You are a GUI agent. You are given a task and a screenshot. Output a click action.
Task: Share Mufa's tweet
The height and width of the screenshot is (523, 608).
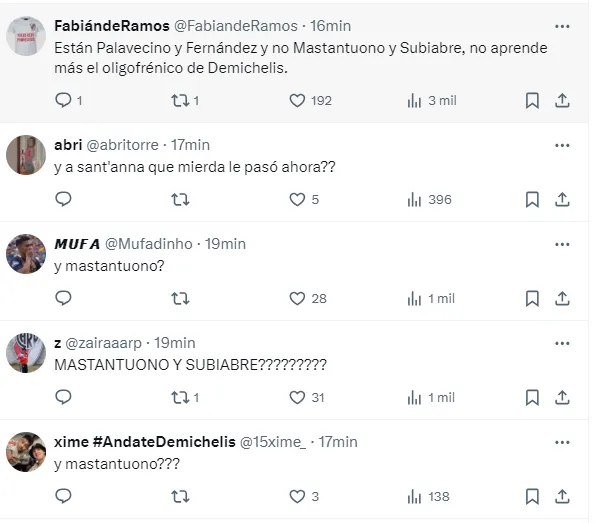[x=562, y=298]
